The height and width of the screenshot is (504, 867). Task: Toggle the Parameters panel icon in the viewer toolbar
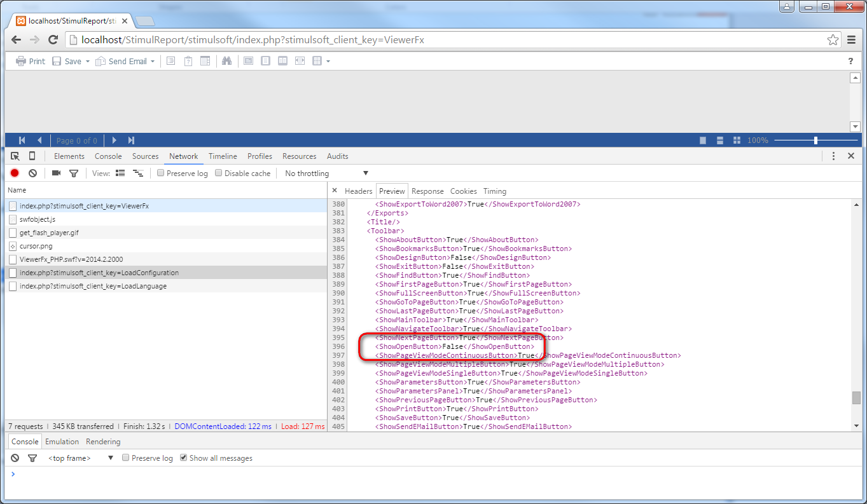point(188,61)
